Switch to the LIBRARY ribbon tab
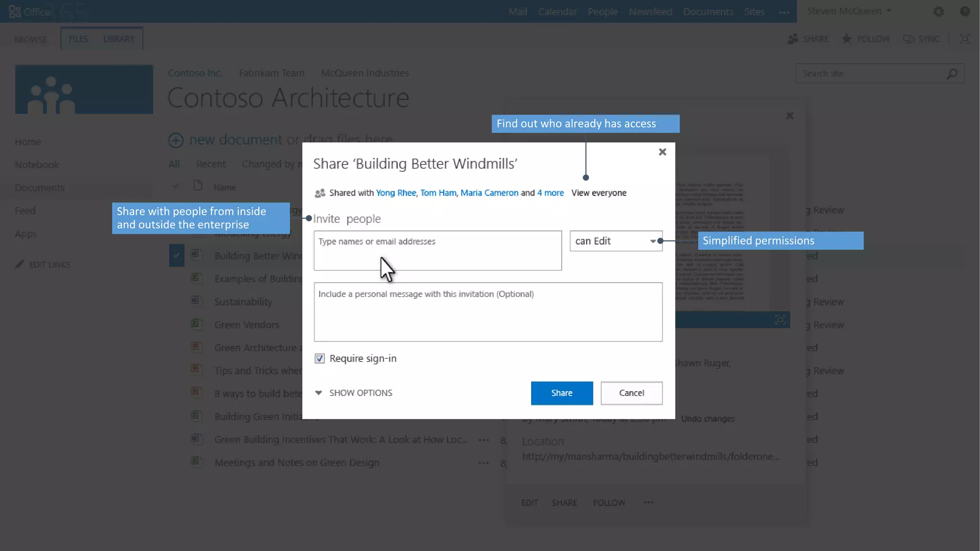 point(119,38)
